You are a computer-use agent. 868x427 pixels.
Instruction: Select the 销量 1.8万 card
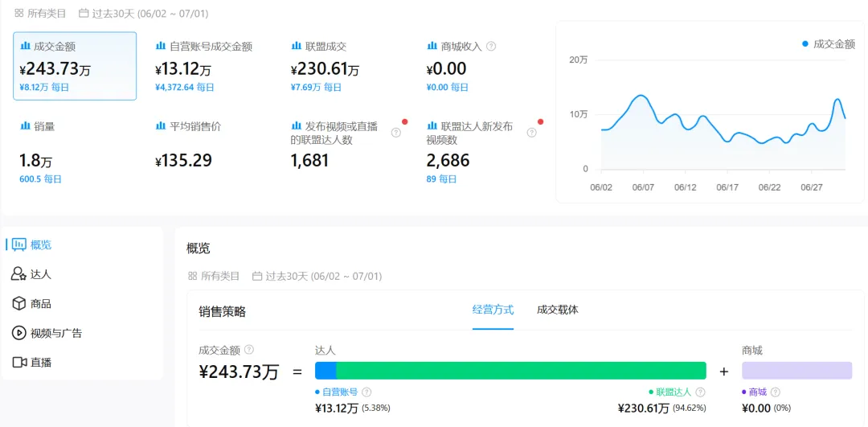(x=75, y=152)
